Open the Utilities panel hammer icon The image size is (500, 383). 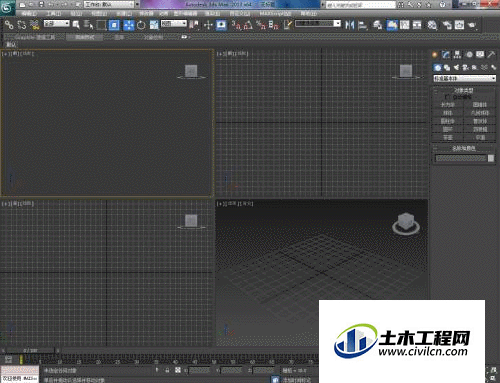(491, 54)
